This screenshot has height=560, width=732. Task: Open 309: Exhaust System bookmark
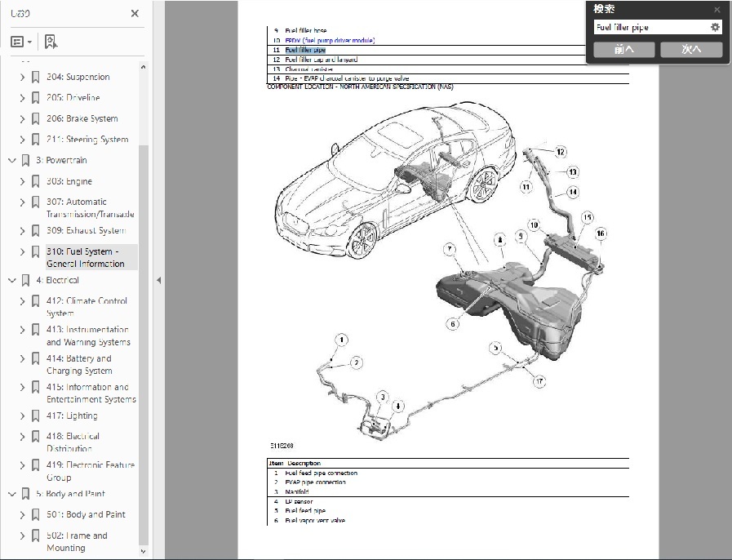tap(87, 231)
